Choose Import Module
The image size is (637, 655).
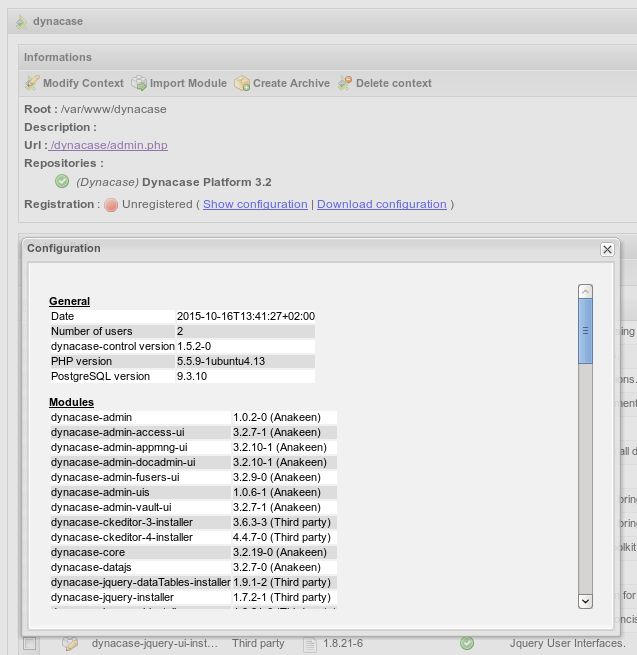179,83
